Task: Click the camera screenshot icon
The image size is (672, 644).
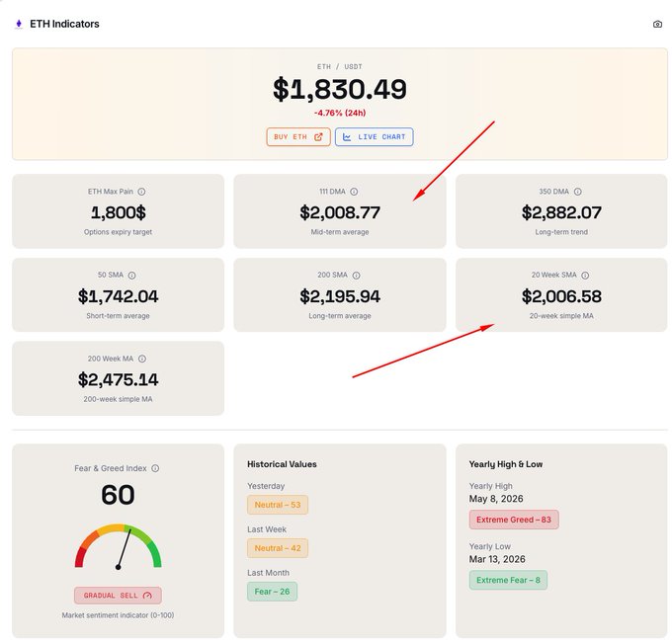Action: point(657,25)
